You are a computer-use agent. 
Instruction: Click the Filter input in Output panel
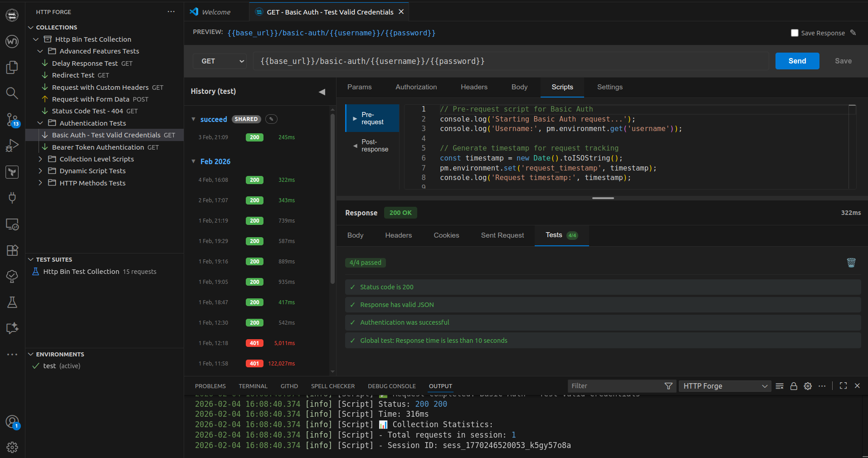(616, 386)
